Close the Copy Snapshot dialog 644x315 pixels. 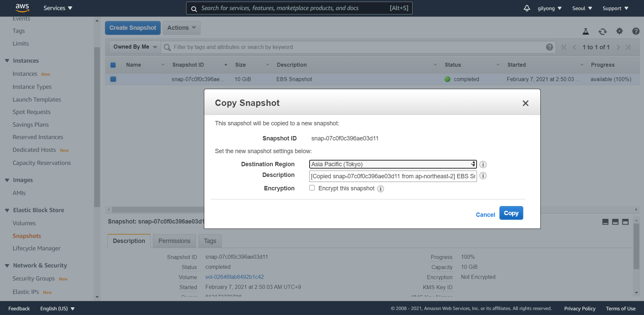[x=525, y=103]
